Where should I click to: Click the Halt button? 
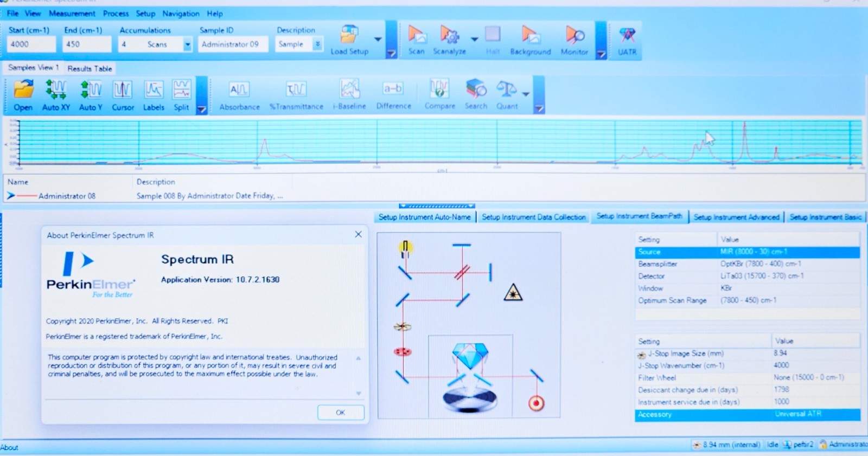click(493, 40)
